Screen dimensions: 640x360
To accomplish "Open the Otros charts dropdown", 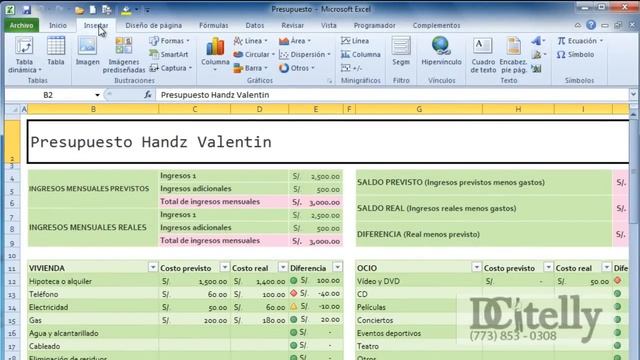I will coord(297,68).
